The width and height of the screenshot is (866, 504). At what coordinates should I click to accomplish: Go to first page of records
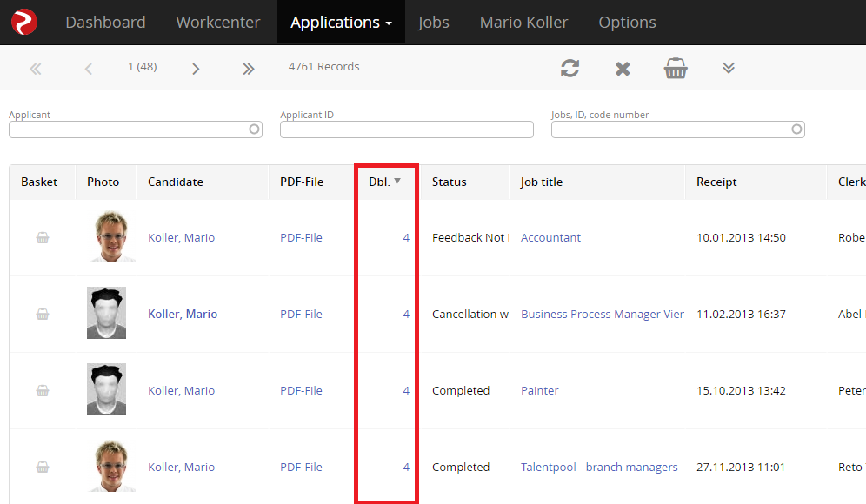(36, 69)
